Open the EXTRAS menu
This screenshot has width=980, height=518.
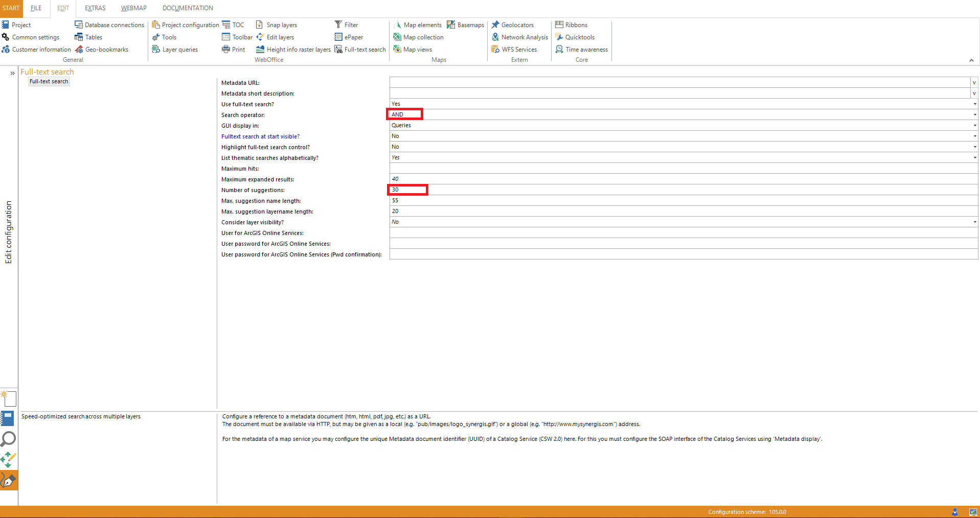click(95, 8)
